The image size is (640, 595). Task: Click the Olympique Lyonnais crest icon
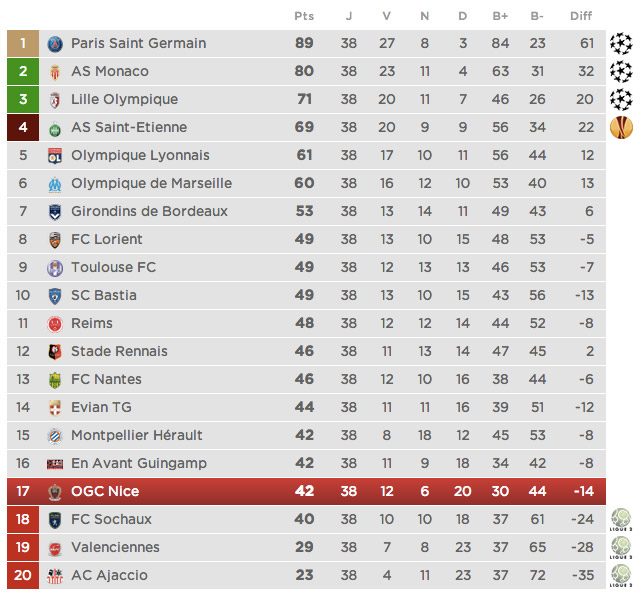(55, 156)
